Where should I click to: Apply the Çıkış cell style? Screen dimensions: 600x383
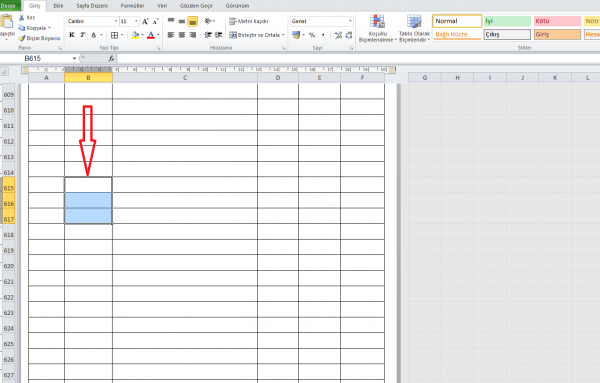click(x=507, y=34)
